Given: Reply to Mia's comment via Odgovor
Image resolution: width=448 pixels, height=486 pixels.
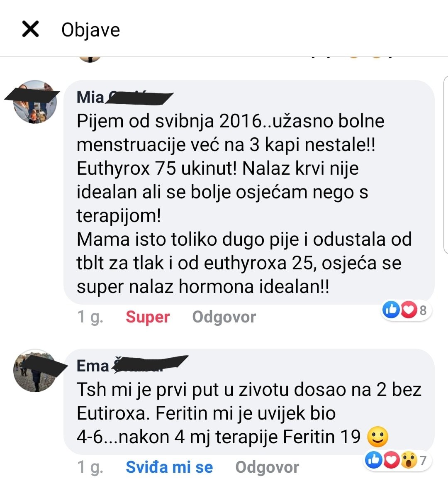Looking at the screenshot, I should (224, 317).
